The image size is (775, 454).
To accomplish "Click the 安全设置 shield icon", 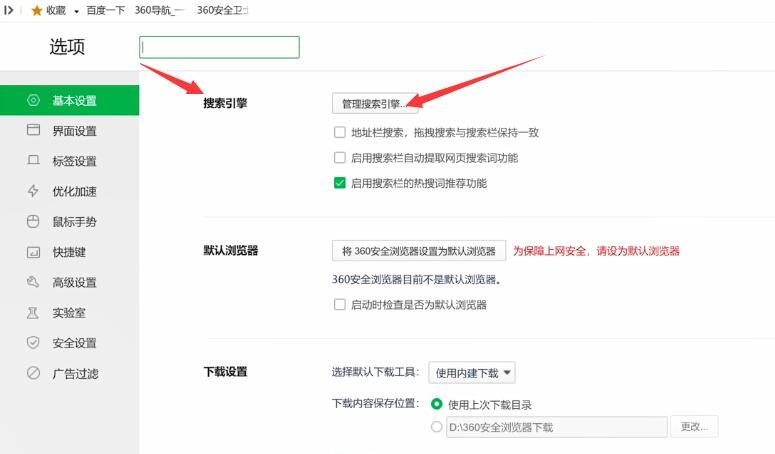I will tap(33, 343).
